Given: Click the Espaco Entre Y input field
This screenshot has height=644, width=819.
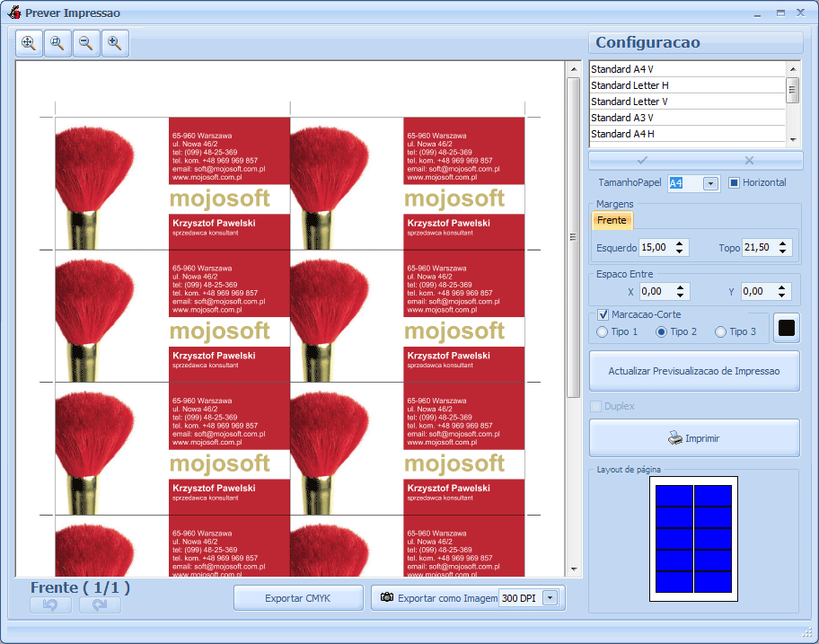Looking at the screenshot, I should 759,291.
